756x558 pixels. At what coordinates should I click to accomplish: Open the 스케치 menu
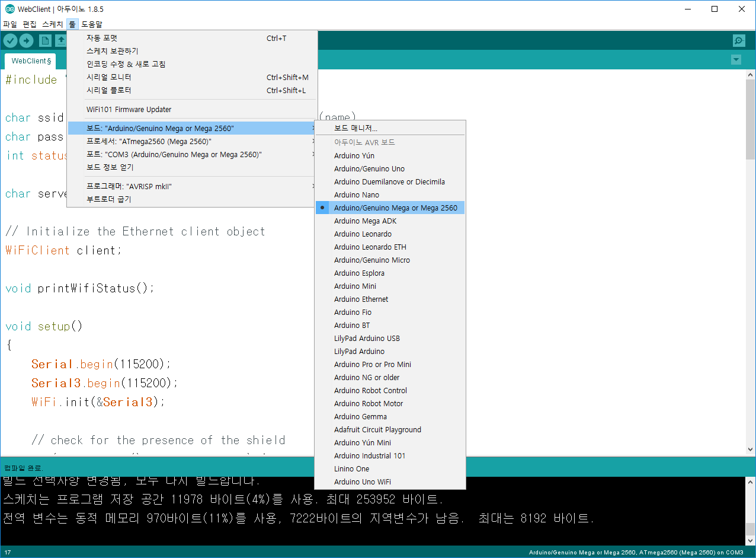52,24
